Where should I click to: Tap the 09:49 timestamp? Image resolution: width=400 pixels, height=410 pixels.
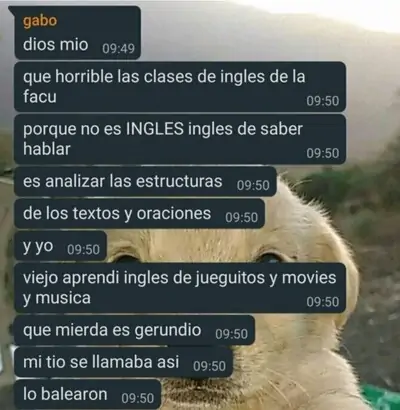(118, 48)
